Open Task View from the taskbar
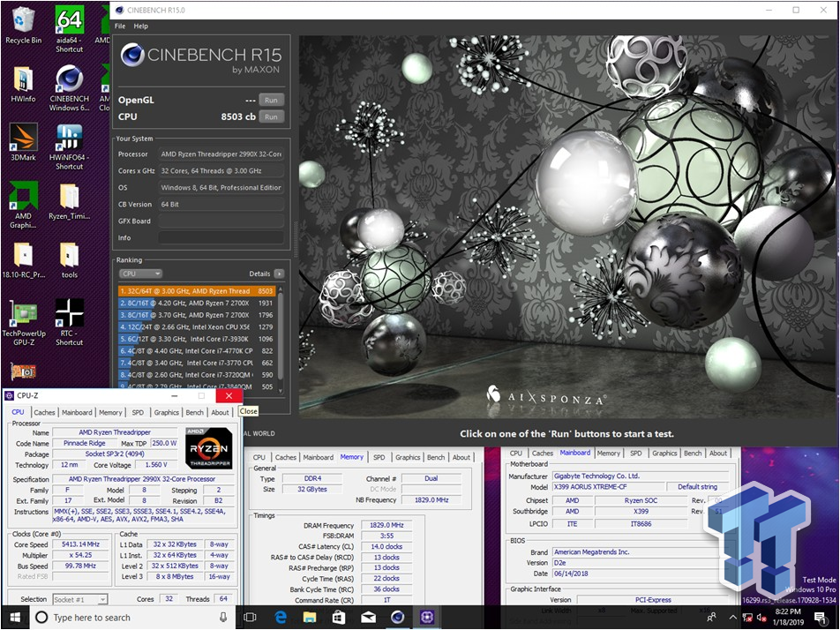This screenshot has width=840, height=630. pyautogui.click(x=250, y=617)
